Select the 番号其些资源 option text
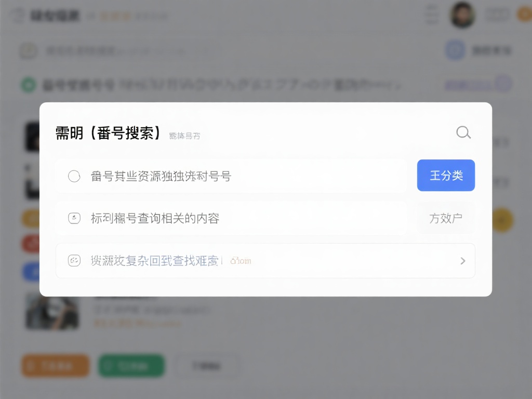 point(161,176)
